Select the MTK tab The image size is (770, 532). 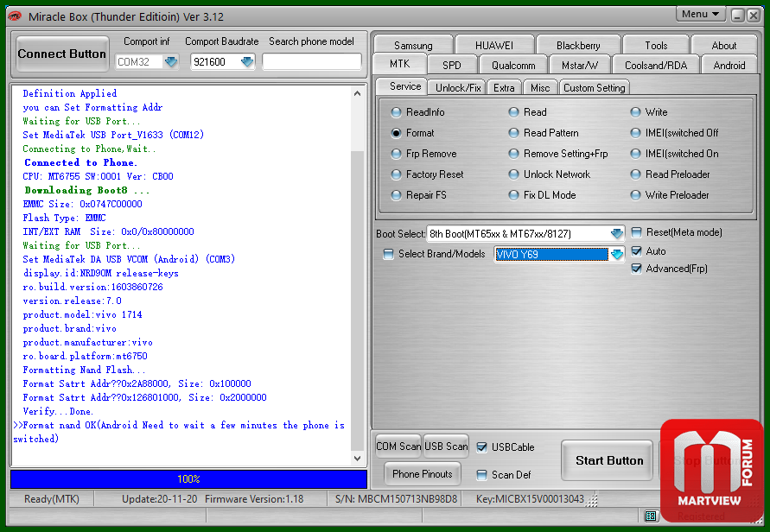pos(400,64)
